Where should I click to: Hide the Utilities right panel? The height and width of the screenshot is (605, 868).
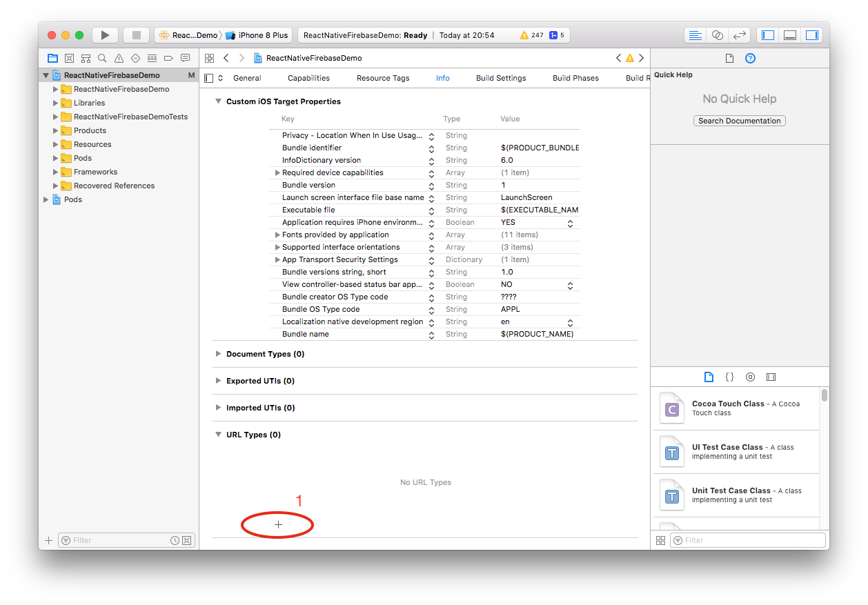[811, 35]
